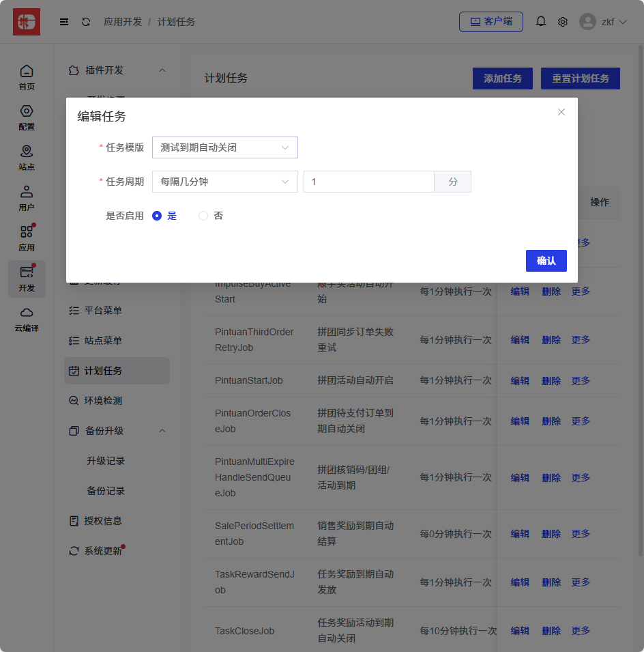
Task: Click the refresh icon in top bar
Action: 86,22
